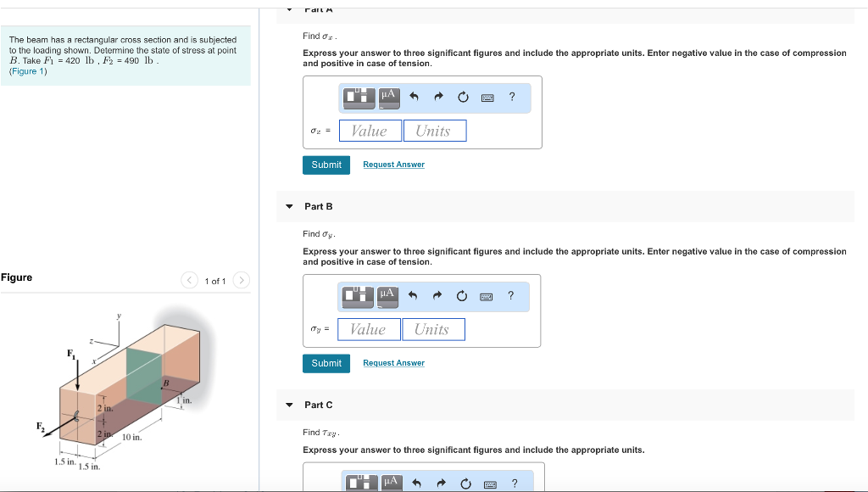Click the Figure panel heading

pyautogui.click(x=17, y=277)
